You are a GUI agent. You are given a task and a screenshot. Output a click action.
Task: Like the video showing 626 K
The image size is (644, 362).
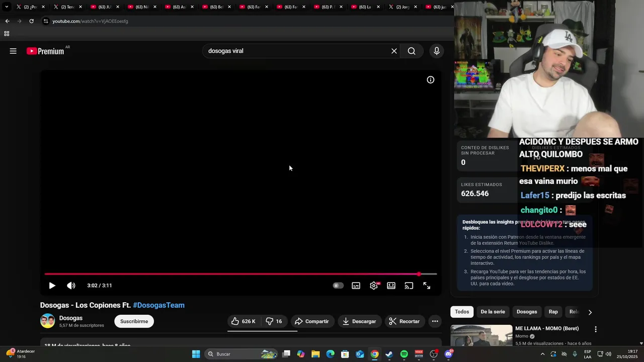[244, 321]
